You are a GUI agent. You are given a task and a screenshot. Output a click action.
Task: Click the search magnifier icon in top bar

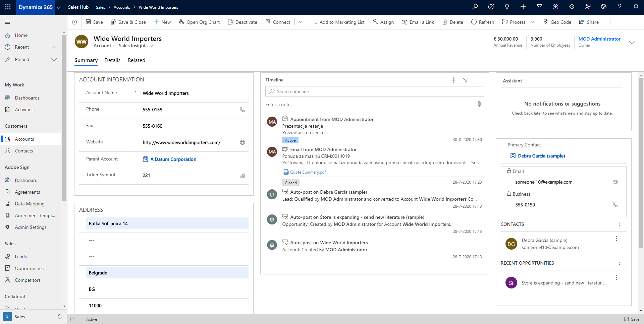click(x=475, y=7)
